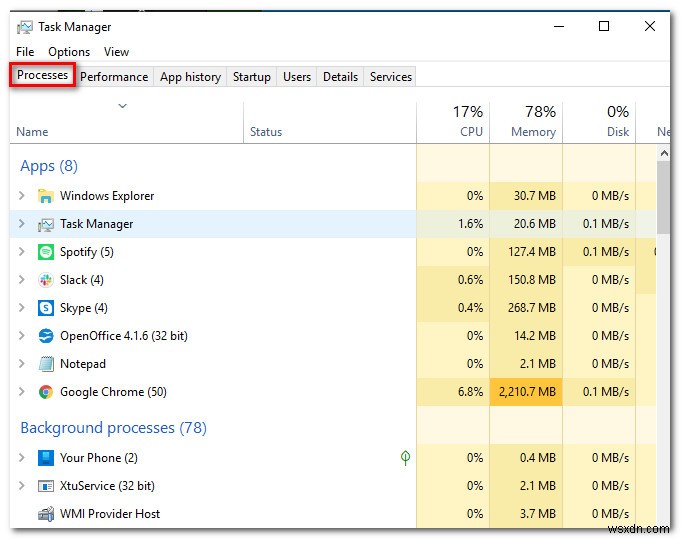The image size is (681, 539).
Task: Switch to the Processes tab
Action: (43, 75)
